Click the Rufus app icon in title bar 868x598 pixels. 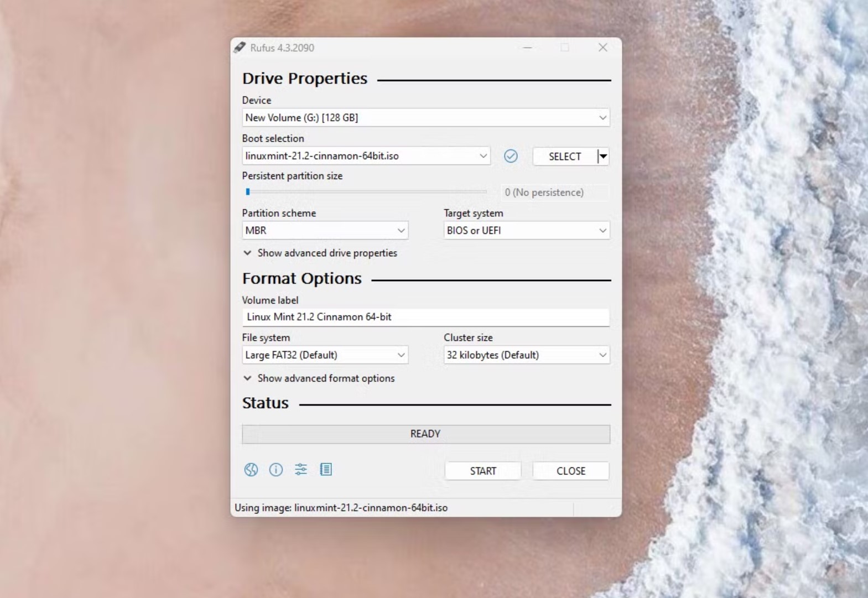(240, 48)
